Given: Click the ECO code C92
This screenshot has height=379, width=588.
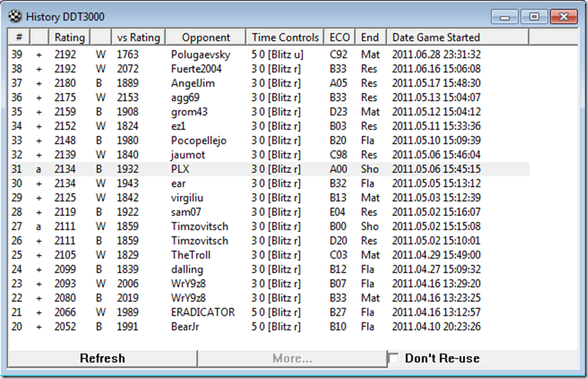Looking at the screenshot, I should coord(339,54).
